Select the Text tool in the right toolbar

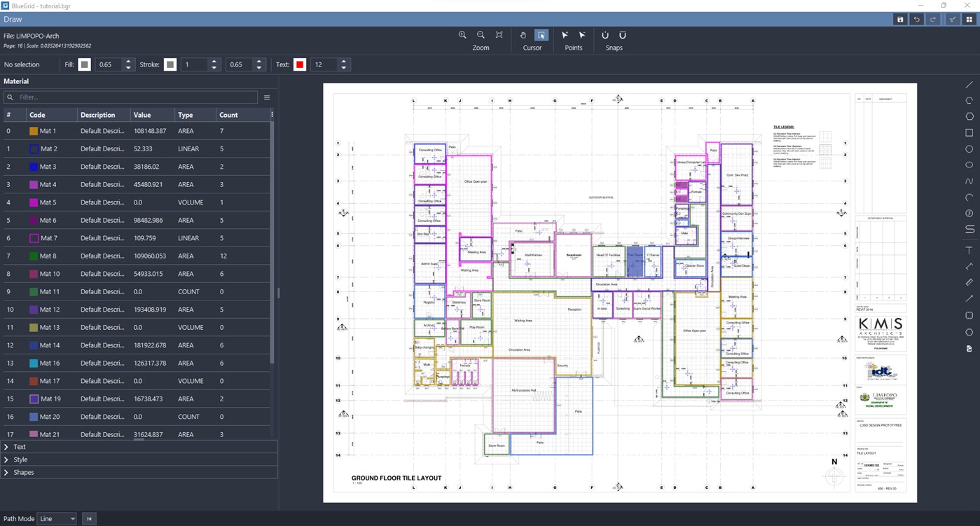(969, 250)
